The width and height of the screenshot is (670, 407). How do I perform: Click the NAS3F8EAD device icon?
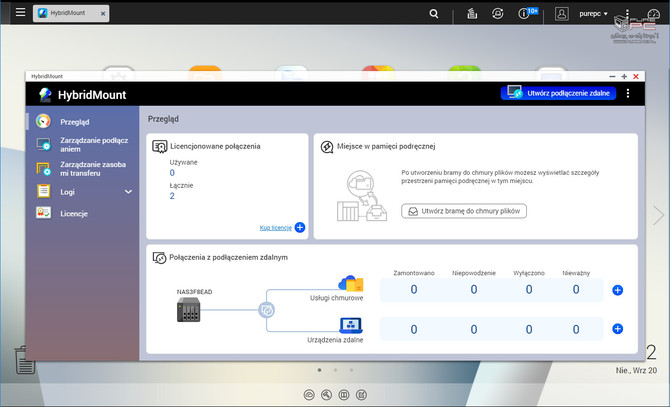tap(188, 310)
